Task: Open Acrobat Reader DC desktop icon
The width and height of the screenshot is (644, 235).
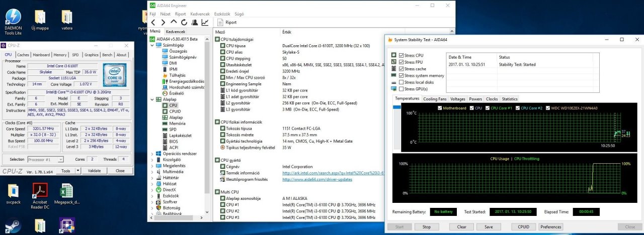Action: click(x=40, y=196)
